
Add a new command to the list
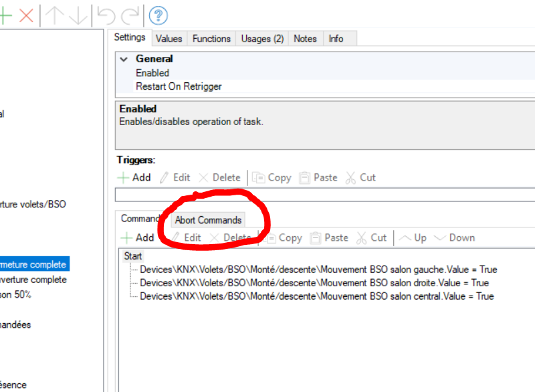136,237
